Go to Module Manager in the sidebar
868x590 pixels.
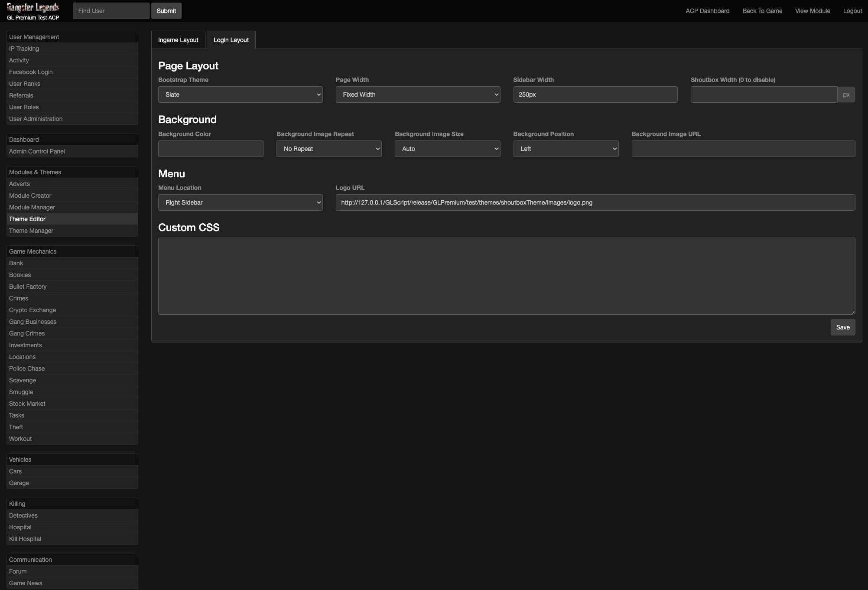[x=32, y=207]
